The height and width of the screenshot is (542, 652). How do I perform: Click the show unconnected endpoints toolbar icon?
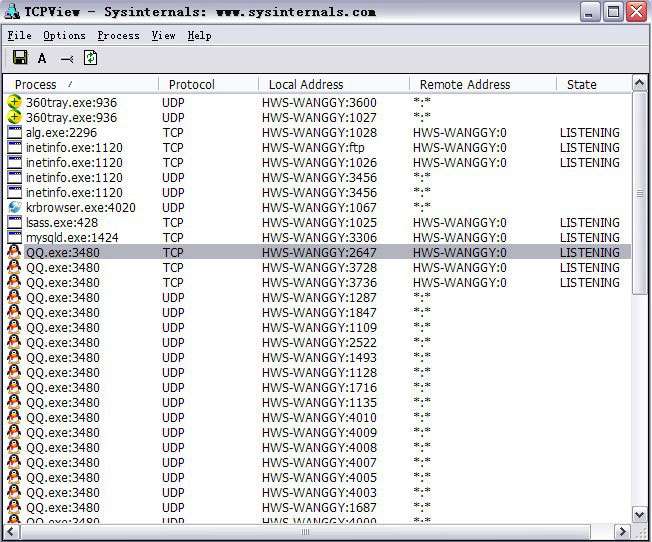[x=67, y=59]
